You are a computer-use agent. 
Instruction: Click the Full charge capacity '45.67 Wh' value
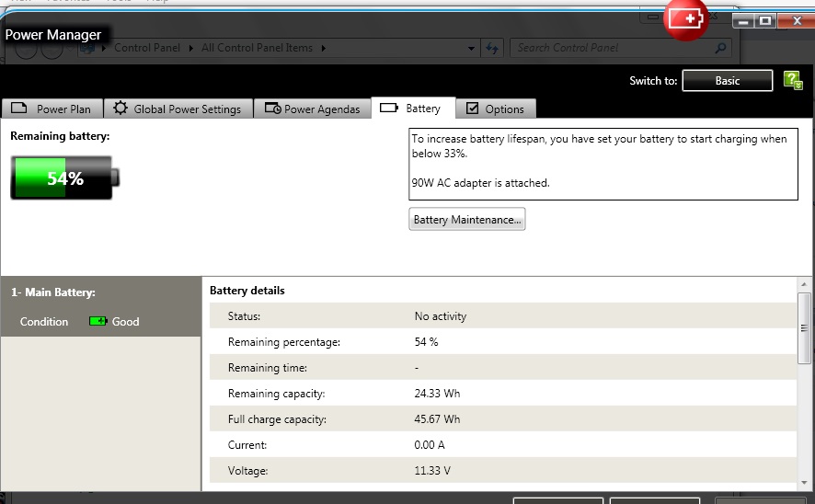point(437,418)
